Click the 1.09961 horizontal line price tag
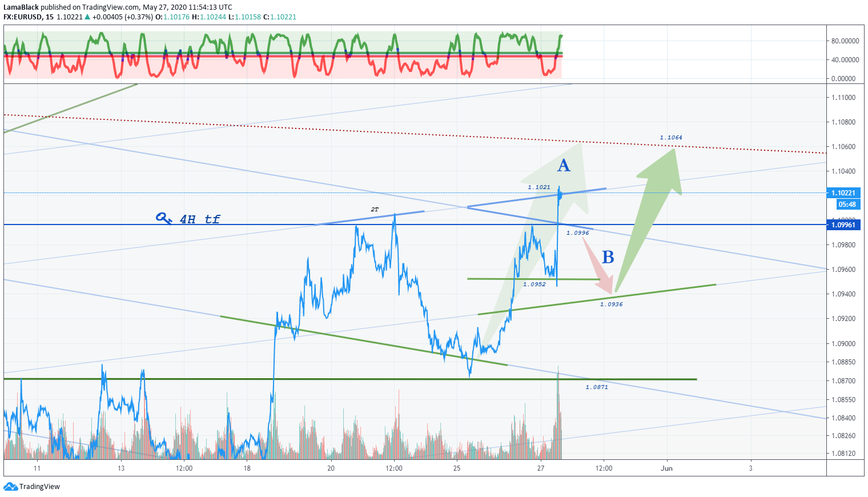Screen dimensions: 868x497 point(843,225)
